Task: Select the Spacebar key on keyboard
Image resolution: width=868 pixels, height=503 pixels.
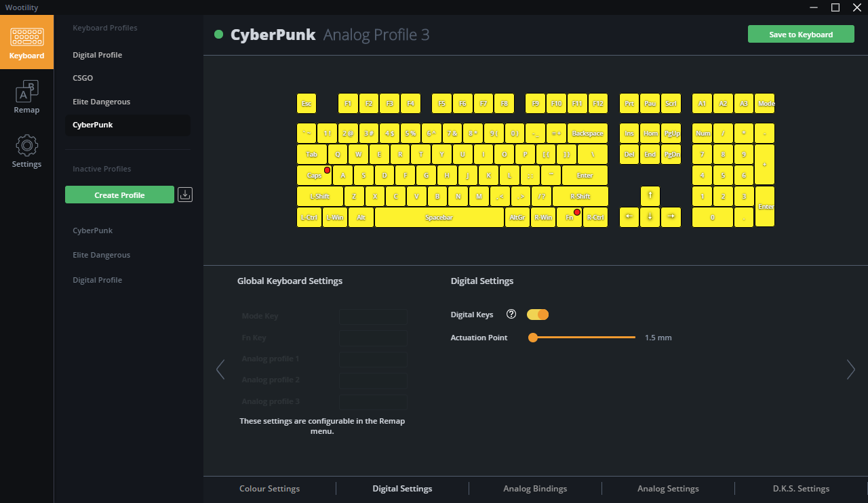Action: point(439,218)
